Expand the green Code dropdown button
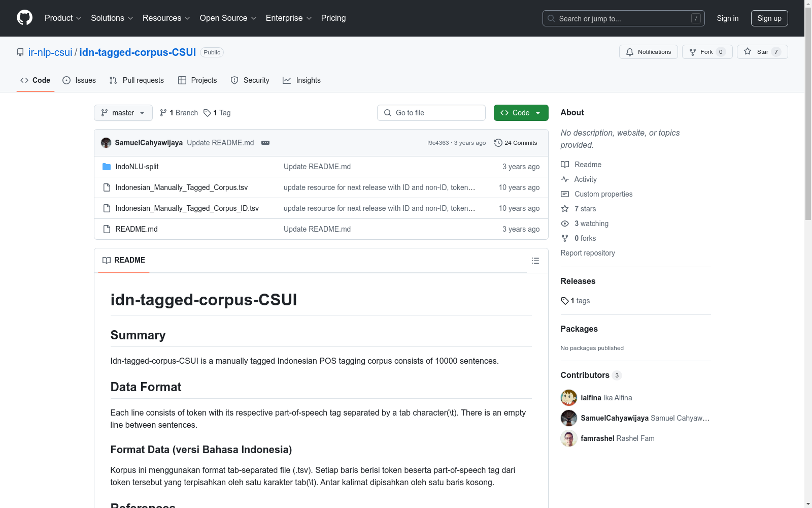 pos(521,113)
